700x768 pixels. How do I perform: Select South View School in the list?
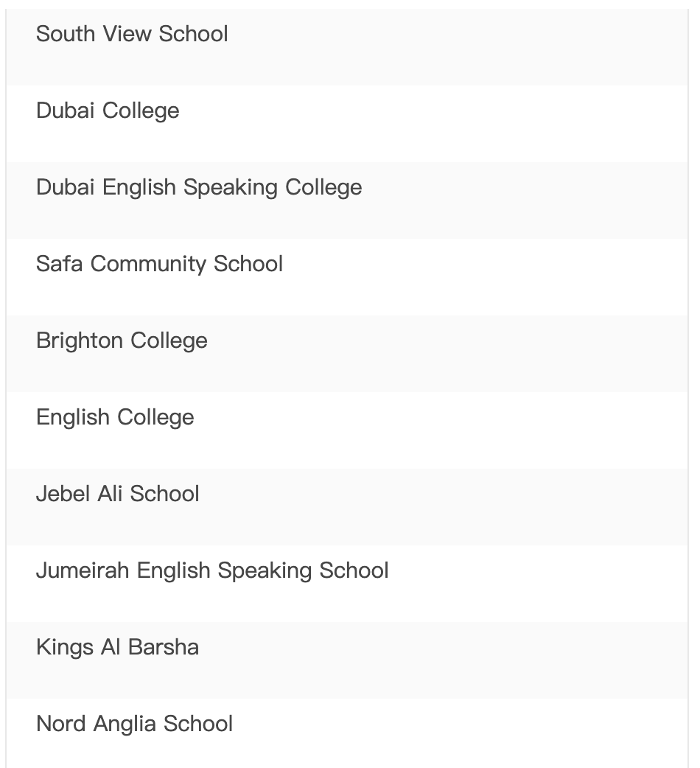coord(132,34)
